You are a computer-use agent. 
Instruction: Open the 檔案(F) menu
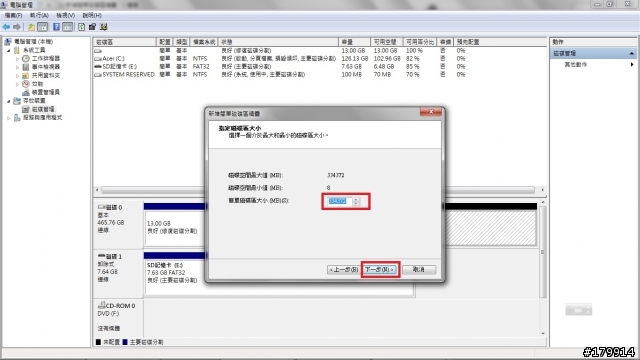click(13, 16)
